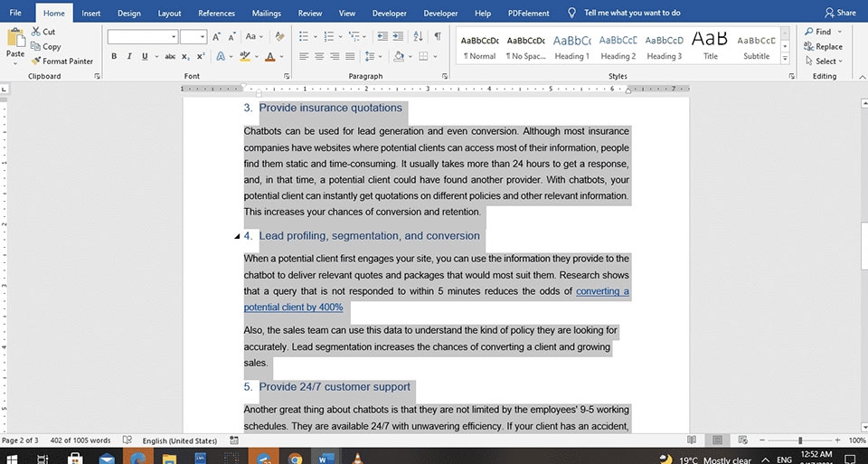Screen dimensions: 868x464
Task: Apply bullet list formatting
Action: (x=304, y=36)
